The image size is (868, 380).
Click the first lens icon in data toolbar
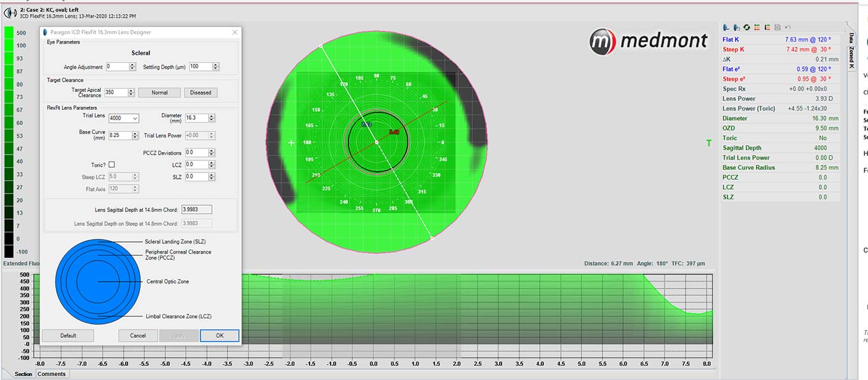coord(726,27)
